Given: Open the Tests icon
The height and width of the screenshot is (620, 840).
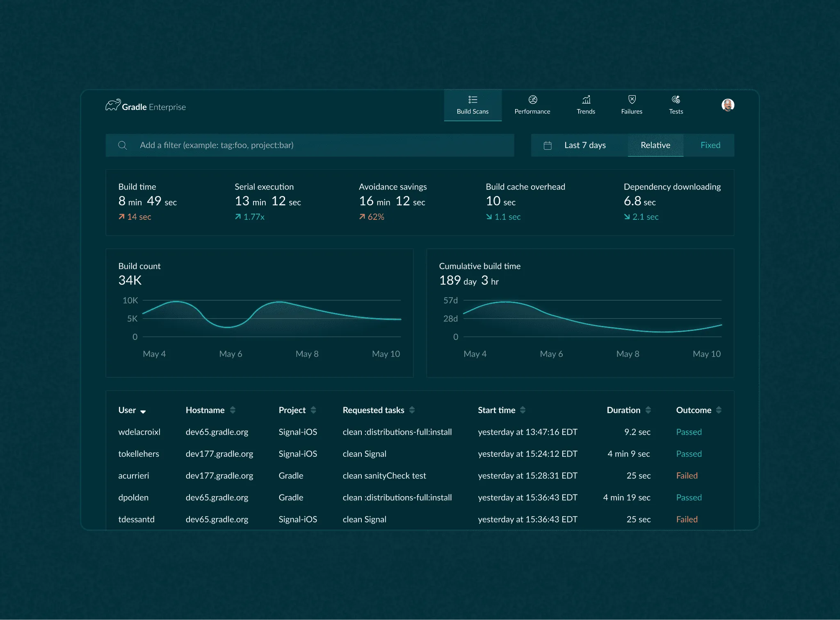Looking at the screenshot, I should point(676,100).
